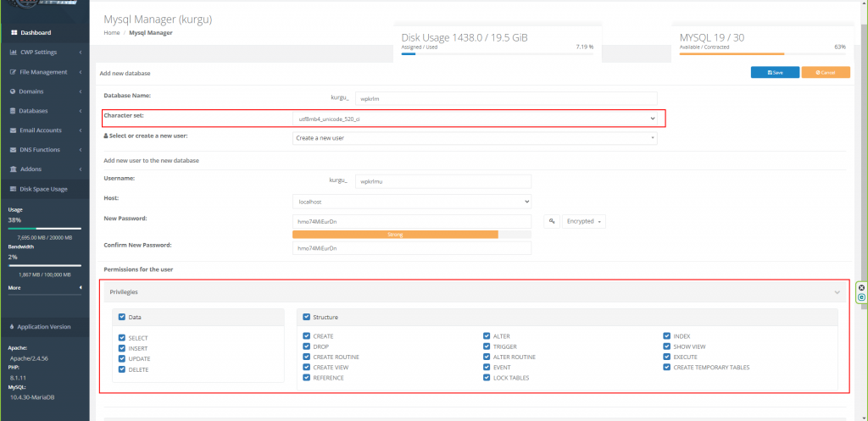Screen dimensions: 868x421
Task: Click the user icon beside Select or create user
Action: tap(106, 136)
